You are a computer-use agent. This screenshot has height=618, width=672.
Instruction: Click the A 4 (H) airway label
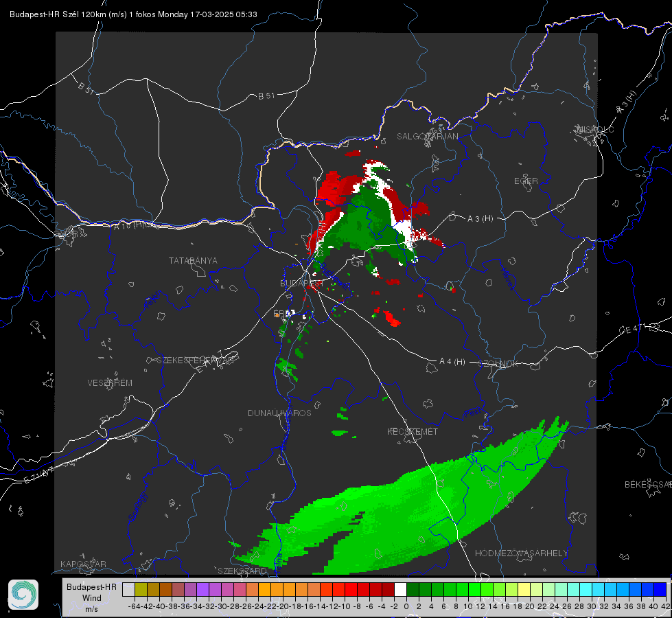coord(452,362)
